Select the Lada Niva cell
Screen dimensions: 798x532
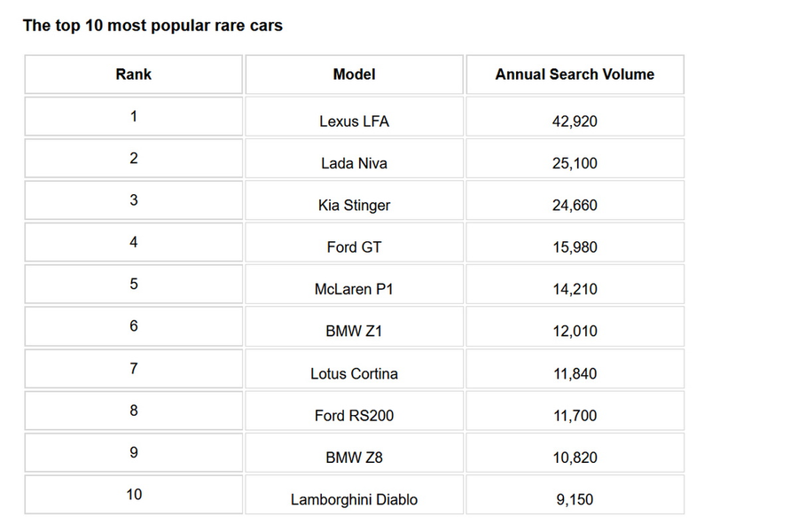click(x=354, y=163)
